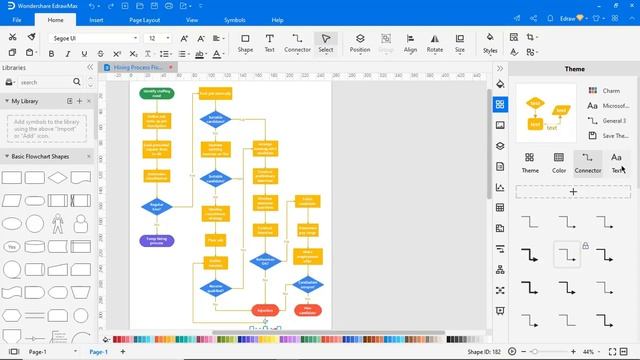Zoom in with the plus button
Screen dimensions: 640x360
(x=573, y=351)
